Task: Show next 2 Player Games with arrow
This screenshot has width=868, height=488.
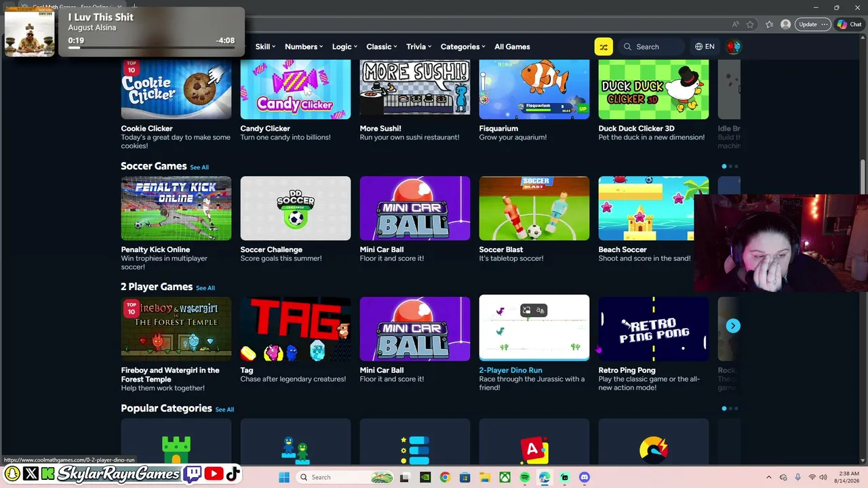Action: tap(733, 326)
